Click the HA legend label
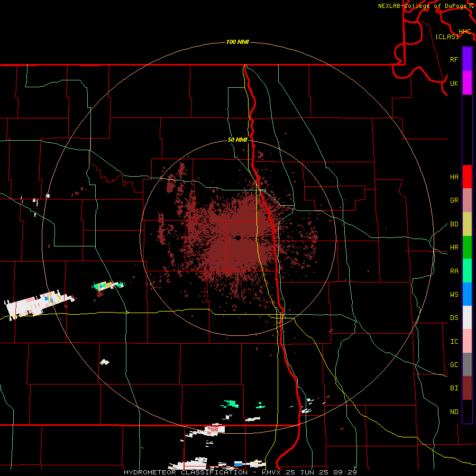476x476 pixels. point(454,177)
